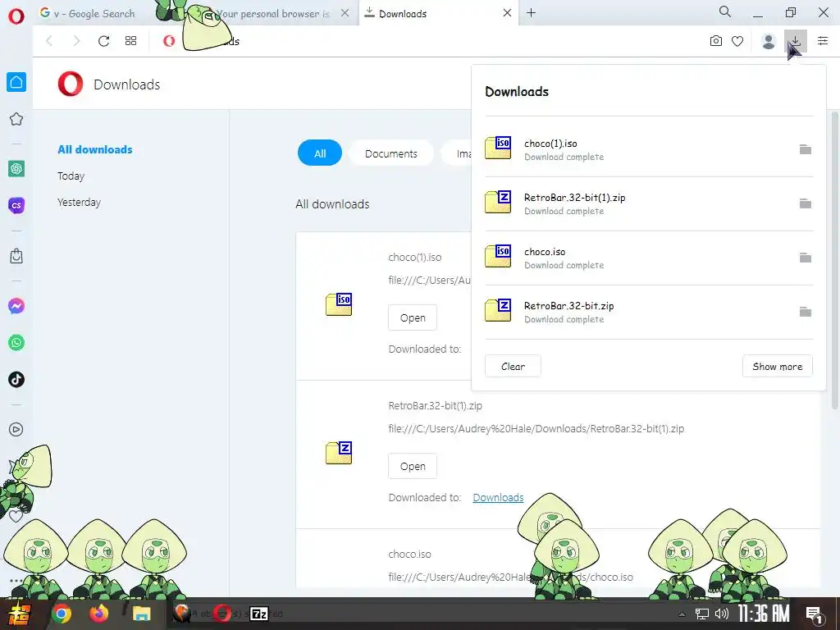This screenshot has height=630, width=840.
Task: Select the Documents filter pill
Action: [391, 153]
